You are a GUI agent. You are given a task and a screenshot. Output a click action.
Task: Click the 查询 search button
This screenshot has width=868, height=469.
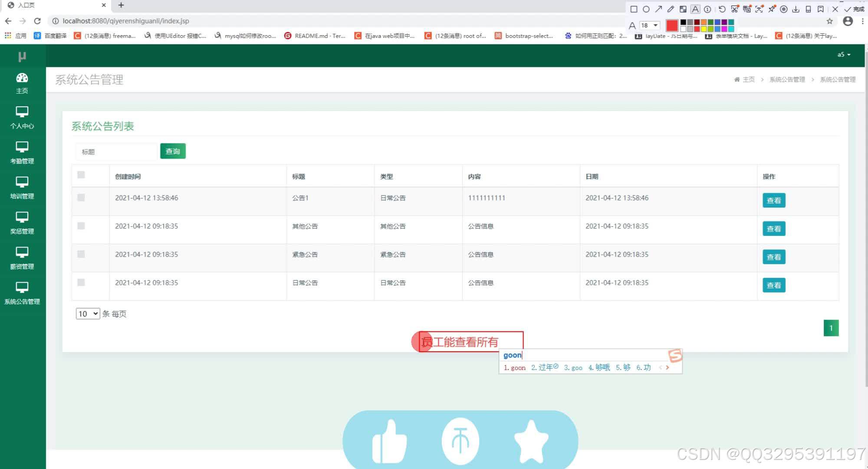click(173, 151)
